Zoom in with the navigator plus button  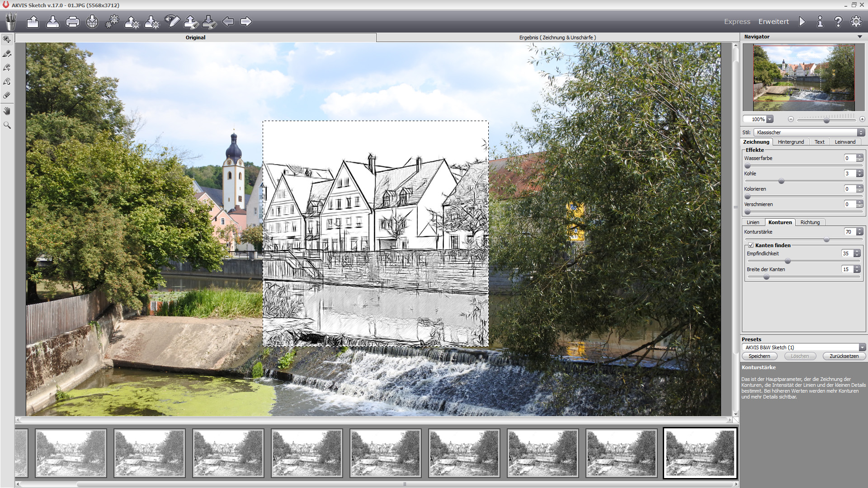click(862, 119)
